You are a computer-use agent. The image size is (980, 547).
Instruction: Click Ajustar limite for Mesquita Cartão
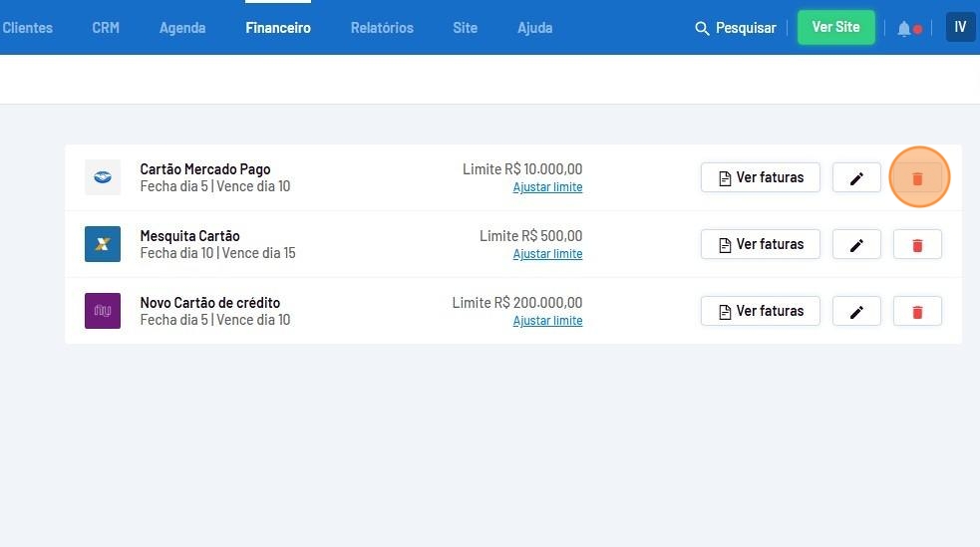click(x=547, y=254)
